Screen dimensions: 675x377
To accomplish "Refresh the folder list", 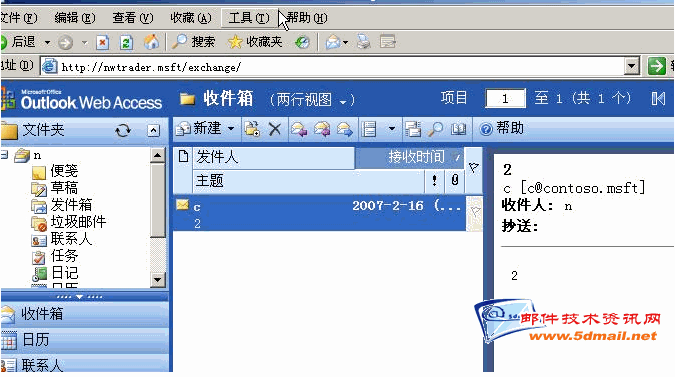I will pos(123,130).
